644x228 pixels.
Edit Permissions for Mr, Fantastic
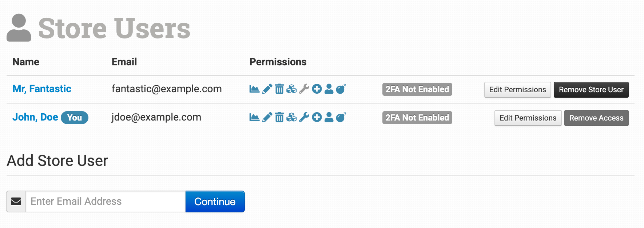point(517,90)
